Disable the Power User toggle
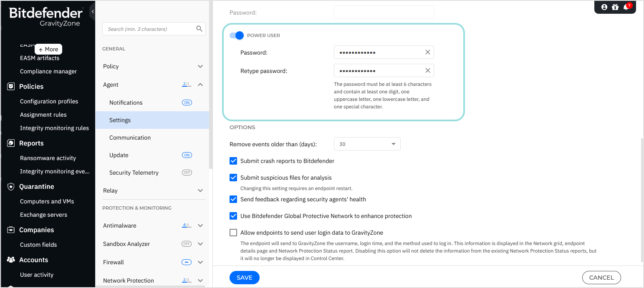The image size is (644, 288). pyautogui.click(x=236, y=35)
